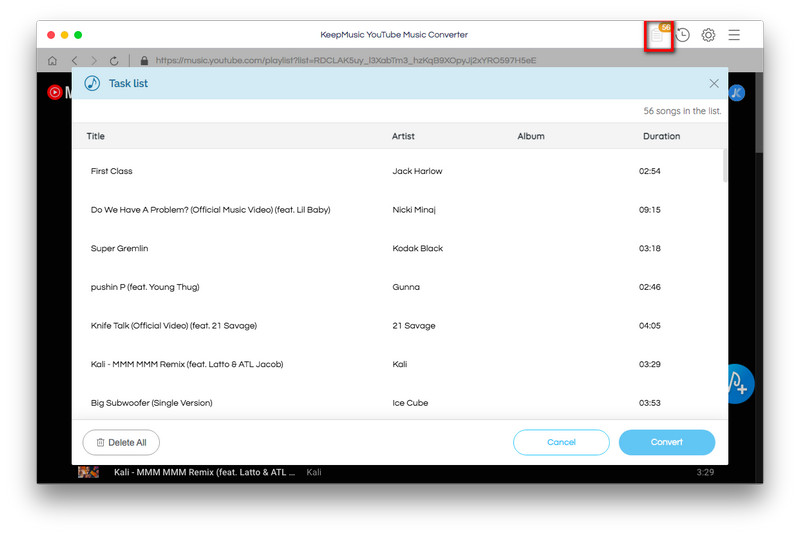Navigate forward with the right arrow

tap(94, 61)
